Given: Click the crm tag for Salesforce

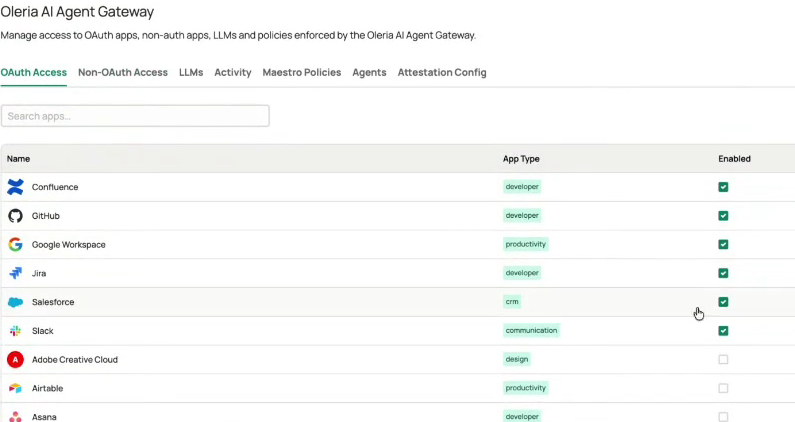Looking at the screenshot, I should tap(512, 302).
